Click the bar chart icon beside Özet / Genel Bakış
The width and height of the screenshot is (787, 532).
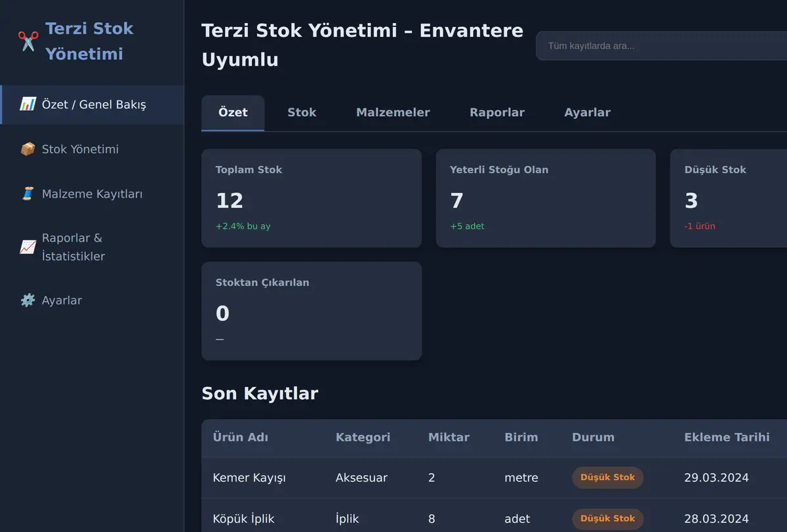pyautogui.click(x=28, y=104)
